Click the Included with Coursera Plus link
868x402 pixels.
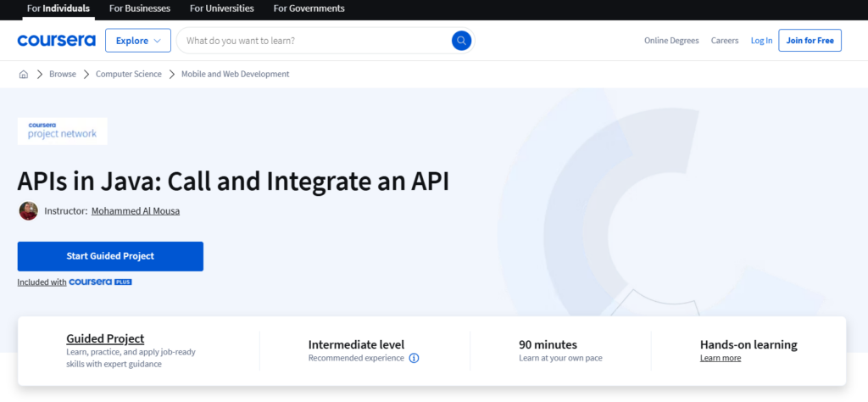point(75,282)
